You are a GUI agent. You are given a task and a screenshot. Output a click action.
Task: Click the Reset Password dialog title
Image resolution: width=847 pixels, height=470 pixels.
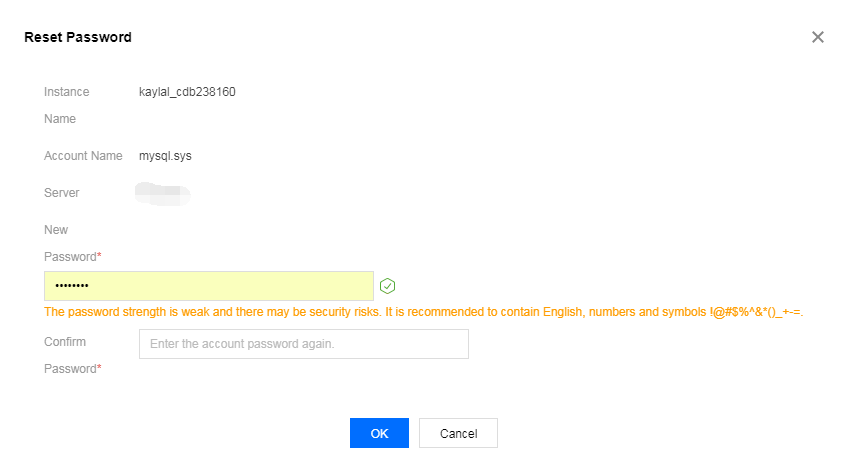click(78, 37)
